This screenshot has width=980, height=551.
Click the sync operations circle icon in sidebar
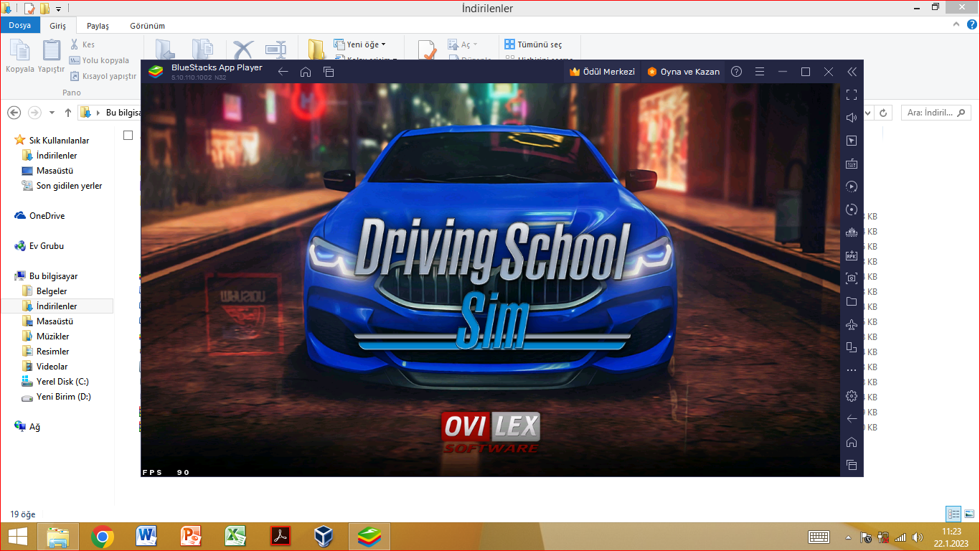click(852, 209)
